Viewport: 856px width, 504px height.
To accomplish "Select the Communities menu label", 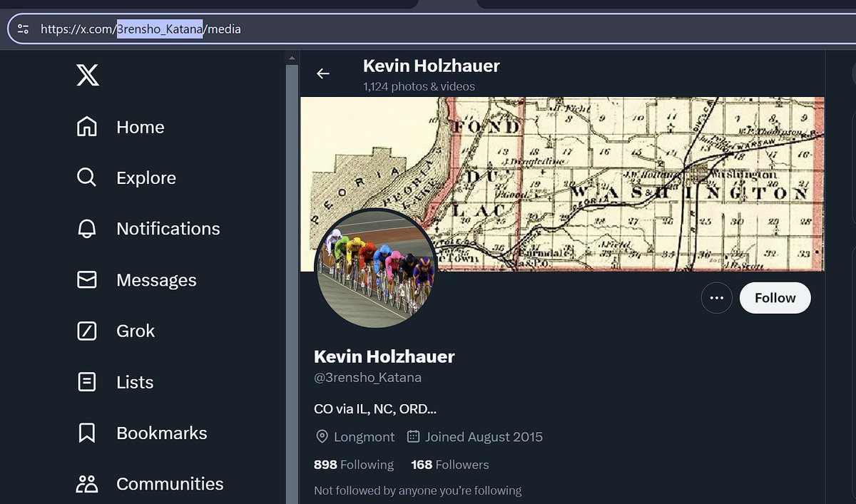I will pyautogui.click(x=170, y=484).
